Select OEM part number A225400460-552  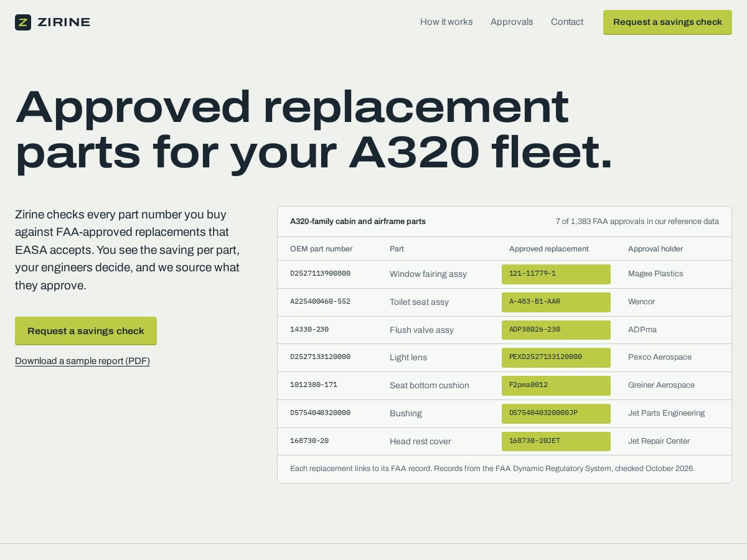pos(320,302)
